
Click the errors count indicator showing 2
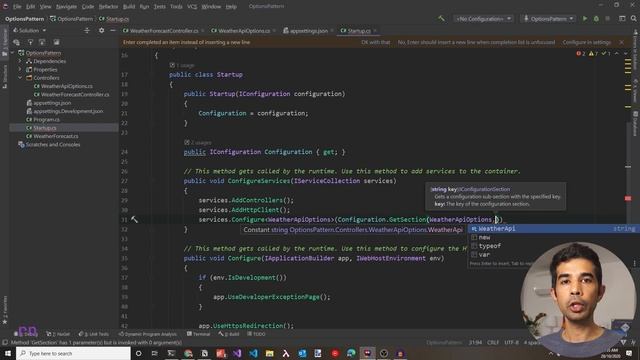[x=580, y=54]
